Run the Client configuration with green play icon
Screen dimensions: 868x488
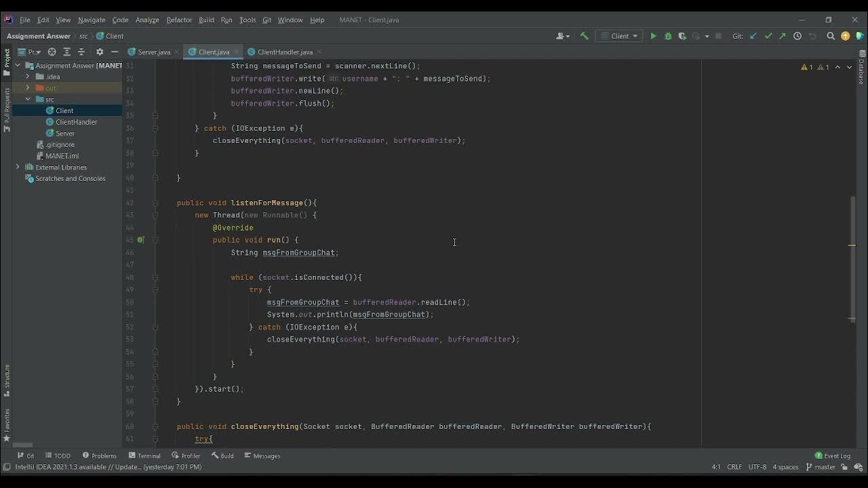(654, 36)
